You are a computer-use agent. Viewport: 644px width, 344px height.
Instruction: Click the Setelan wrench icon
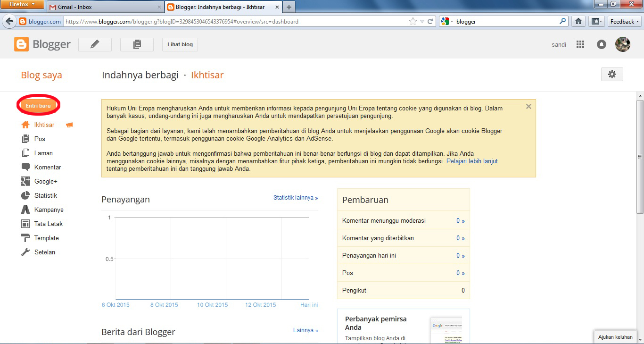coord(25,252)
